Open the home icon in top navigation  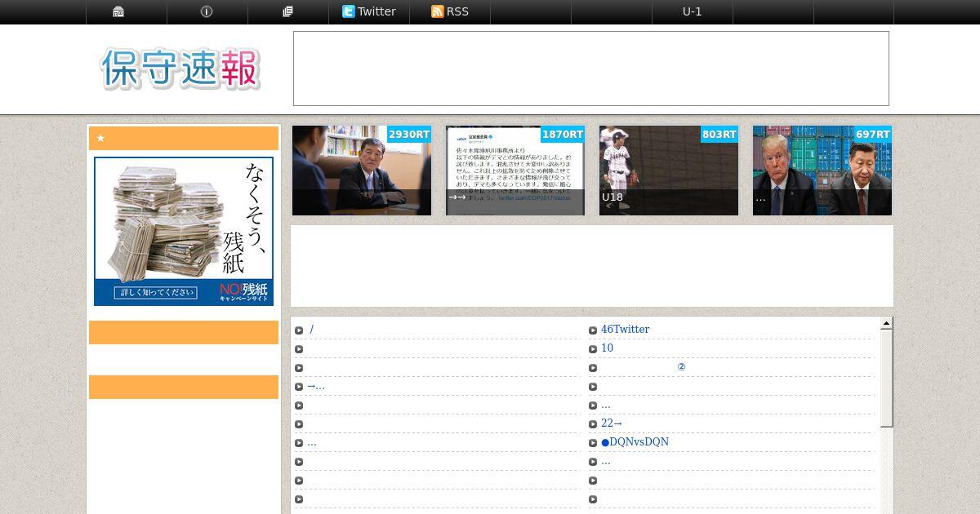click(118, 11)
